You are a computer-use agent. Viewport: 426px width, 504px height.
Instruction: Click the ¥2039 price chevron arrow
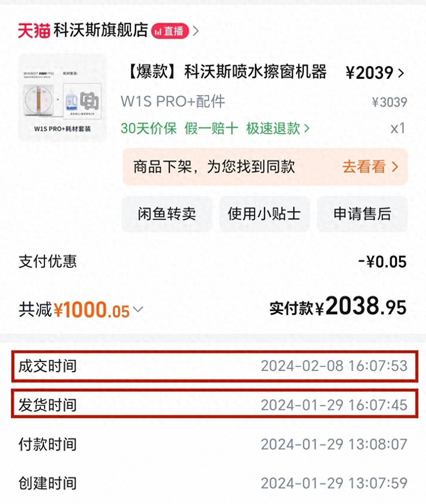(401, 73)
